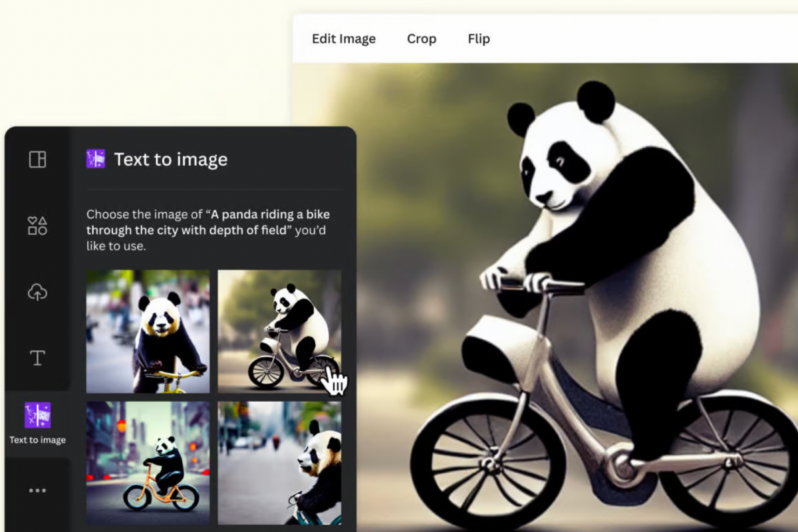Click the purple icon beside the panel title

coord(96,159)
